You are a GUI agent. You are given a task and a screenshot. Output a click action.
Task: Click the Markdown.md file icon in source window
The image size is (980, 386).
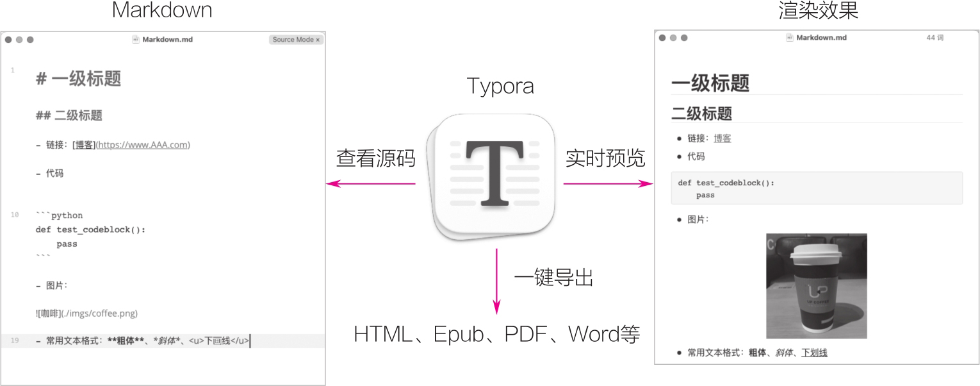coord(136,40)
